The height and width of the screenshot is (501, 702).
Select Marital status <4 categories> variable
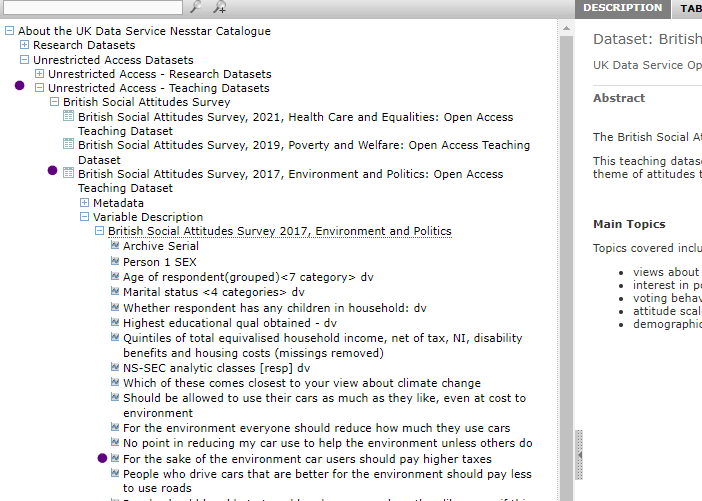tap(214, 292)
